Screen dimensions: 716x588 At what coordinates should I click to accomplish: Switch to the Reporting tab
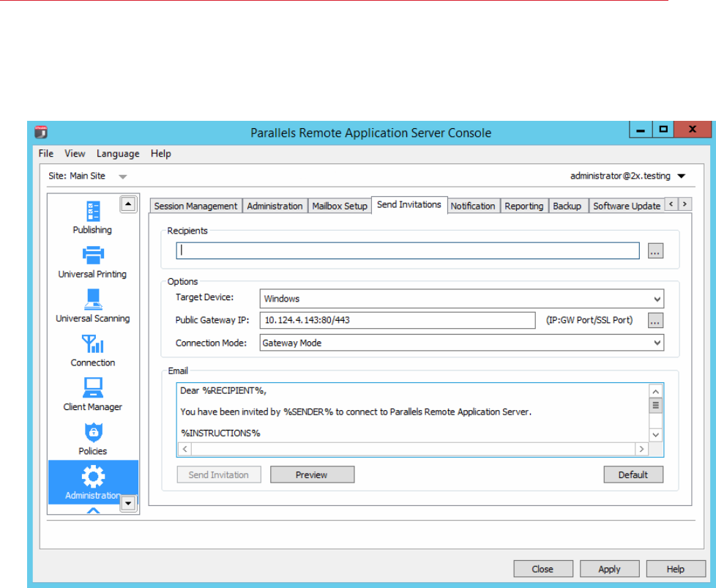tap(524, 206)
